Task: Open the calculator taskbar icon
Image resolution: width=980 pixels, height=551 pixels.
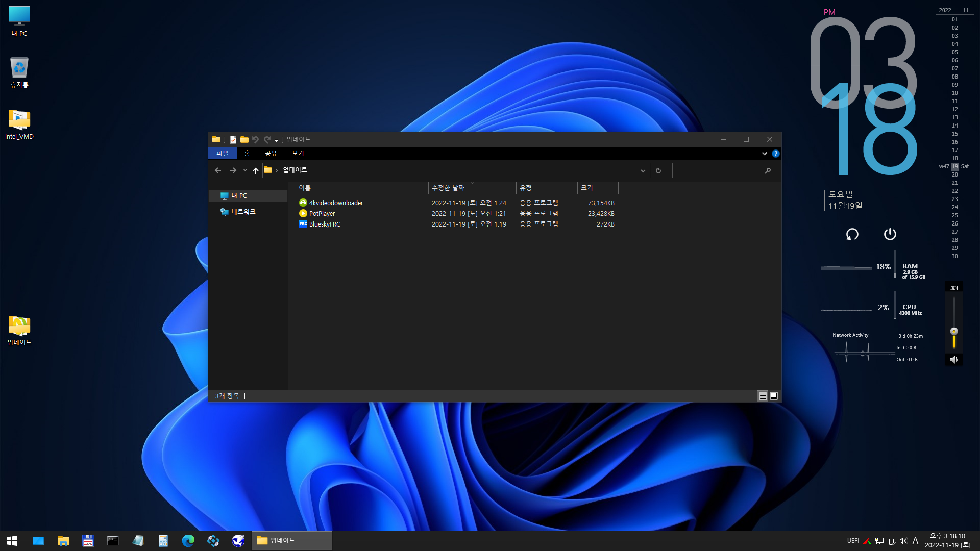Action: (163, 541)
